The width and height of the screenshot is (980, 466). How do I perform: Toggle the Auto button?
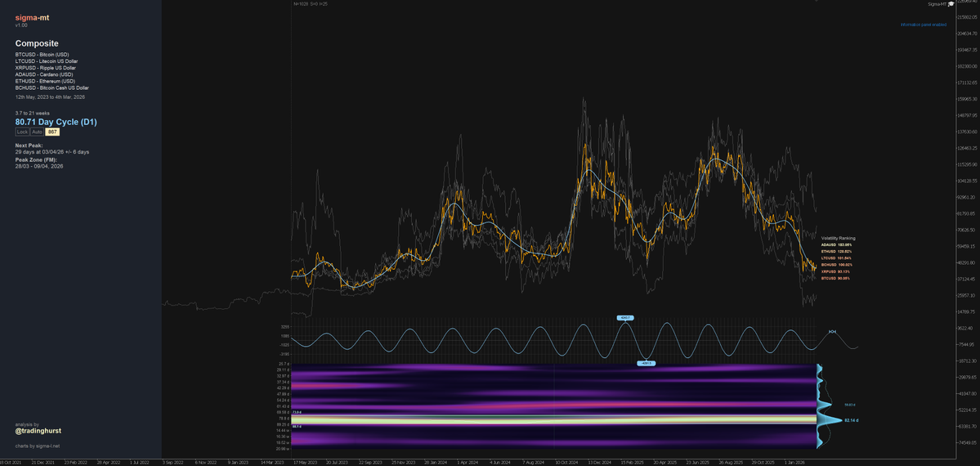point(38,132)
